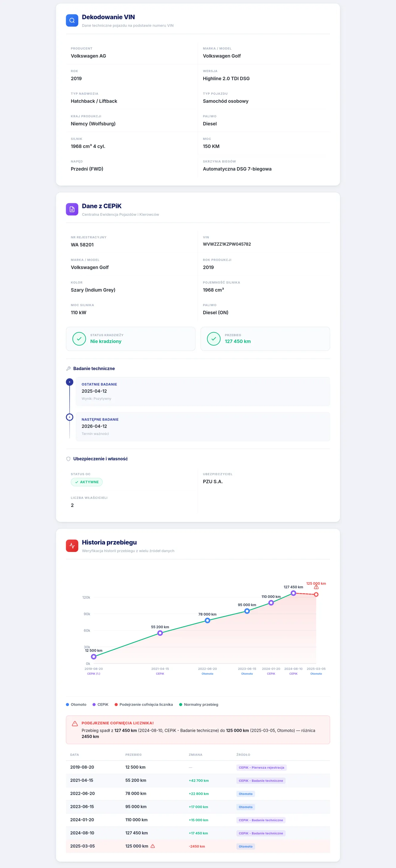Screen dimensions: 396x868
Task: Click the VIN value WVWZZZ1KZPW045782
Action: pyautogui.click(x=226, y=244)
